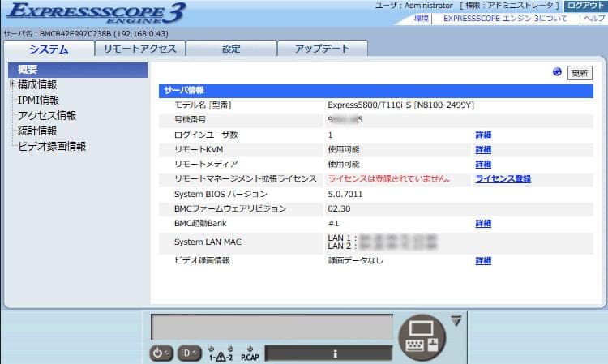Click the EXPRESSSCOPE Engine 3 logo
Image resolution: width=608 pixels, height=364 pixels.
point(96,13)
